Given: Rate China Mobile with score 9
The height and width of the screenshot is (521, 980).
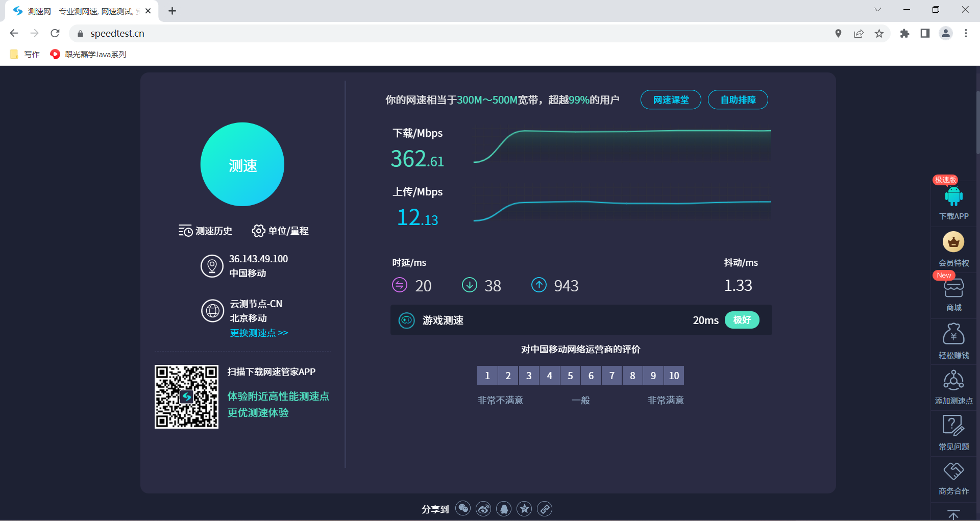Looking at the screenshot, I should pos(653,376).
